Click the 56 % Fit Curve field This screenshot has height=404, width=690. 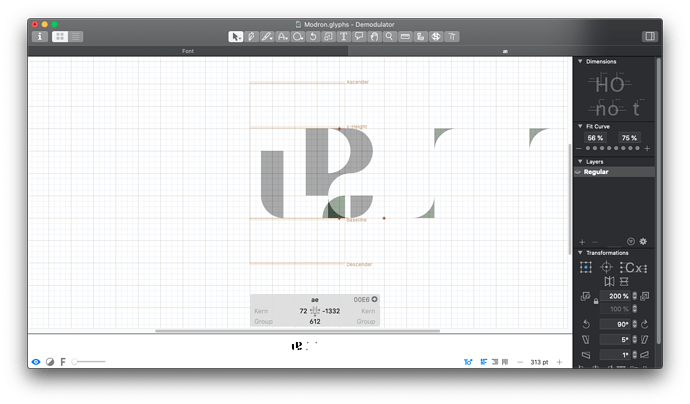point(595,138)
